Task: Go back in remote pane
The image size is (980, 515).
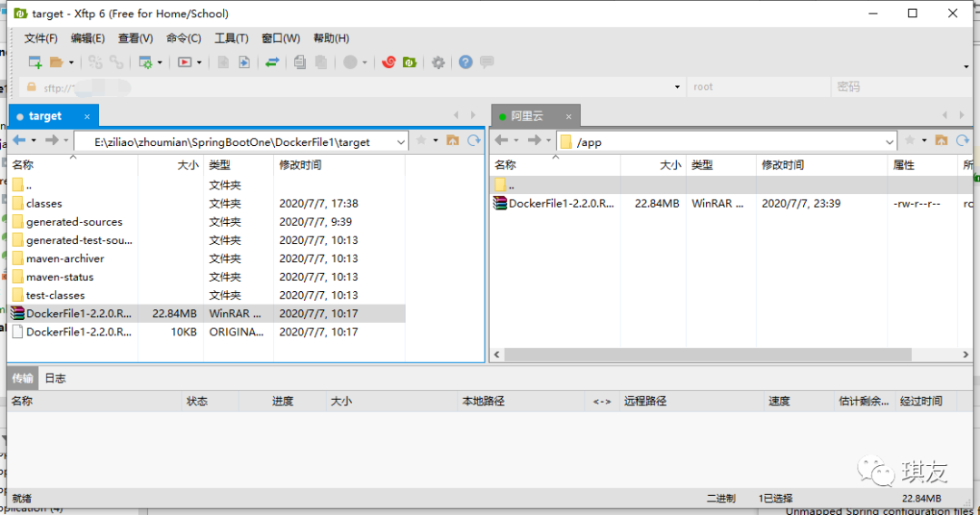Action: tap(502, 141)
